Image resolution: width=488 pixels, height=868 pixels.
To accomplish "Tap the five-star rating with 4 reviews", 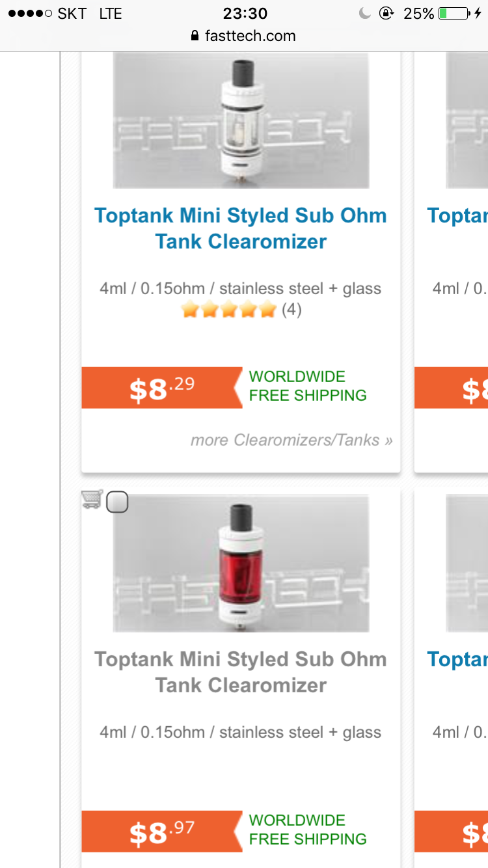I will (x=241, y=310).
